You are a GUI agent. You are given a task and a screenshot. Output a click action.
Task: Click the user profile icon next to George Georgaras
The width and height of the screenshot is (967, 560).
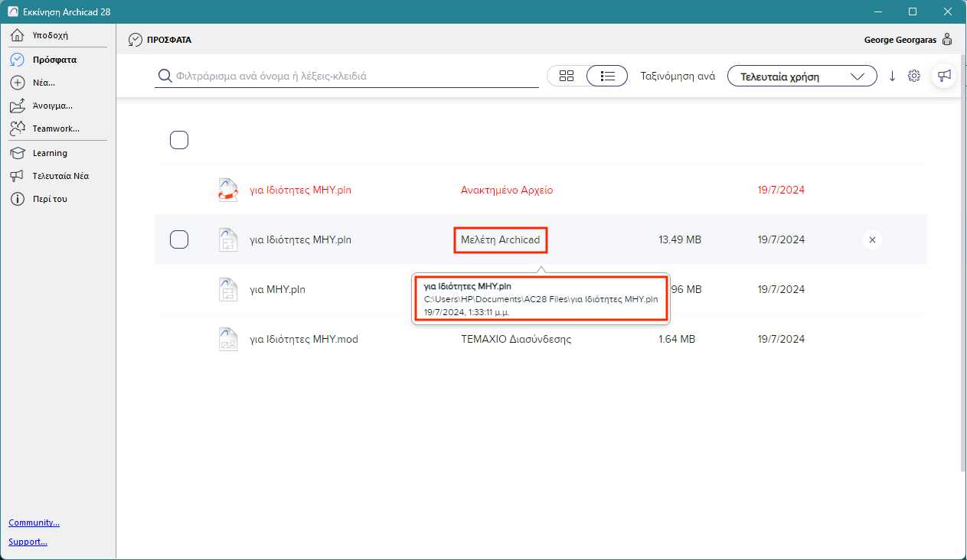coord(947,40)
